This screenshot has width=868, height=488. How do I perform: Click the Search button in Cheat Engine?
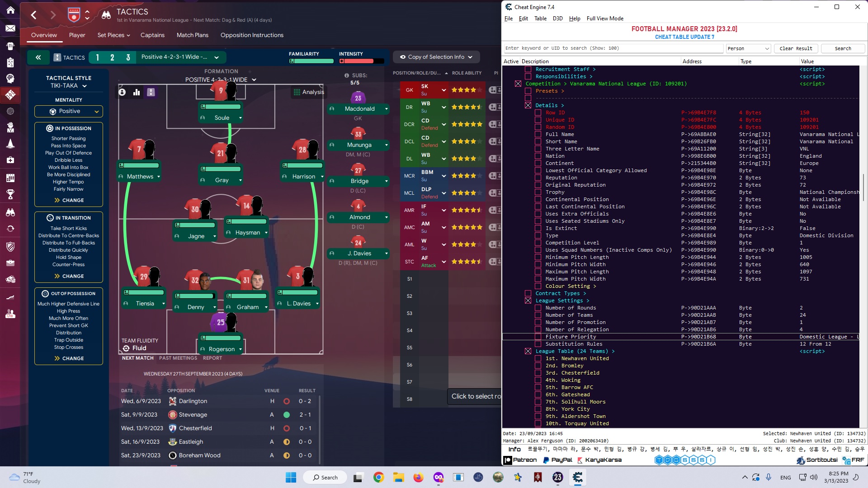(x=843, y=48)
